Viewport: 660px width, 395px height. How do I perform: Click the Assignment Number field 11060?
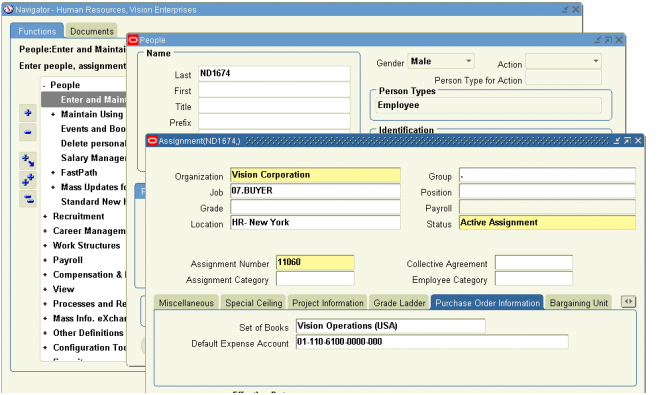pyautogui.click(x=315, y=262)
